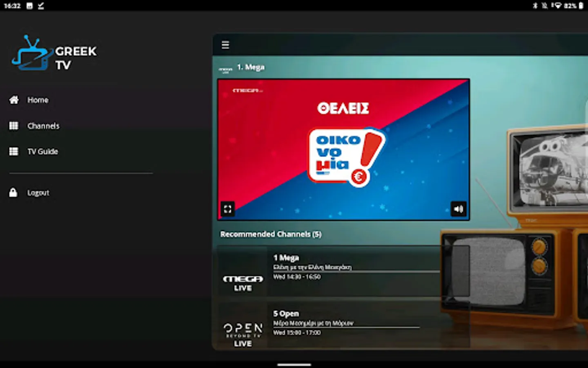Screen dimensions: 588x368
Task: Click the TV Guide grid icon
Action: click(x=14, y=151)
